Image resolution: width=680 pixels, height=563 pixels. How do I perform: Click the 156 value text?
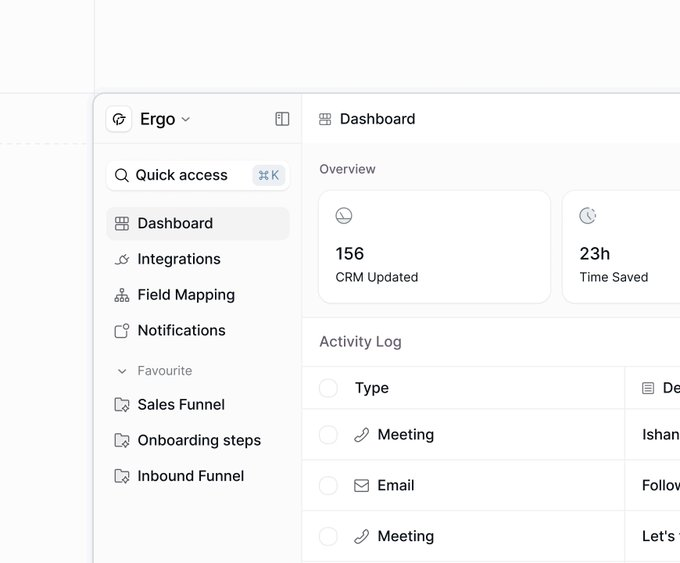[350, 254]
